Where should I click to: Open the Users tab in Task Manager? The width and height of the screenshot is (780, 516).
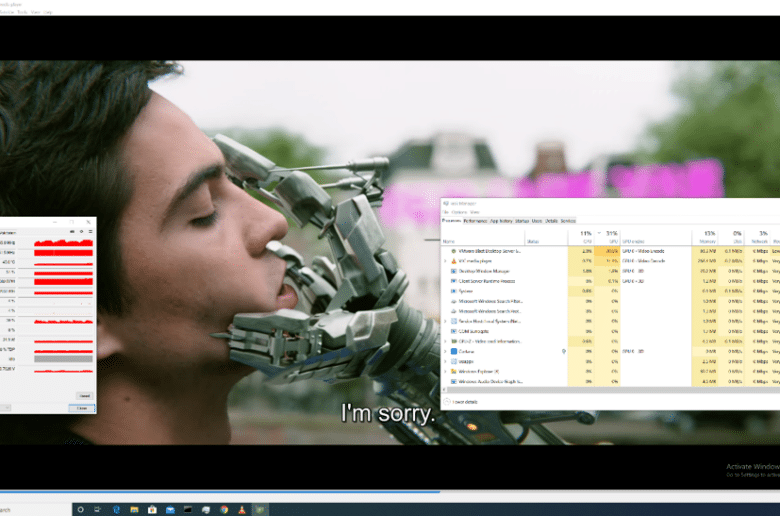click(x=537, y=221)
